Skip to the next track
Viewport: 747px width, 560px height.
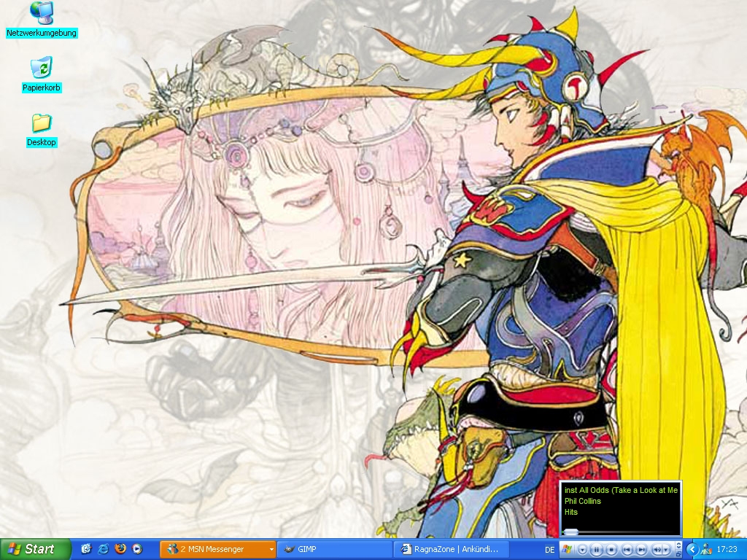pyautogui.click(x=641, y=549)
